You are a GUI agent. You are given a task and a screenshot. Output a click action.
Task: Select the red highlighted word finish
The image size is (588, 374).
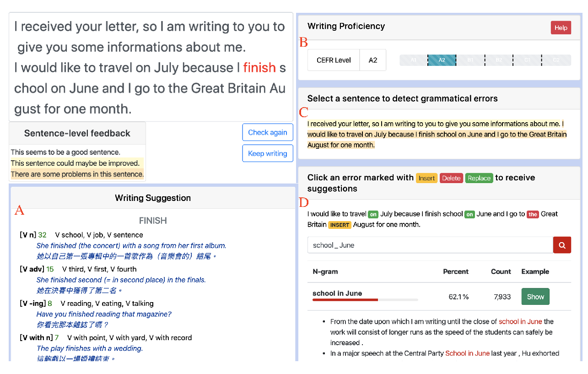[259, 68]
